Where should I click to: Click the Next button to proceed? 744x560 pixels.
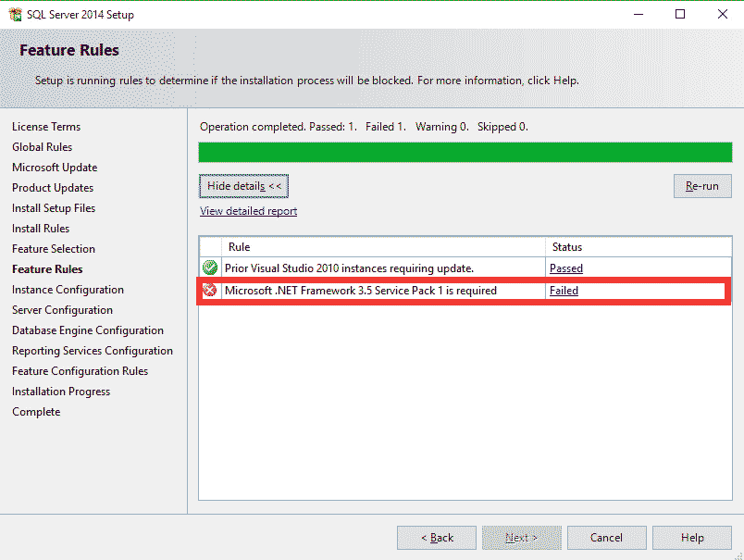pos(521,537)
